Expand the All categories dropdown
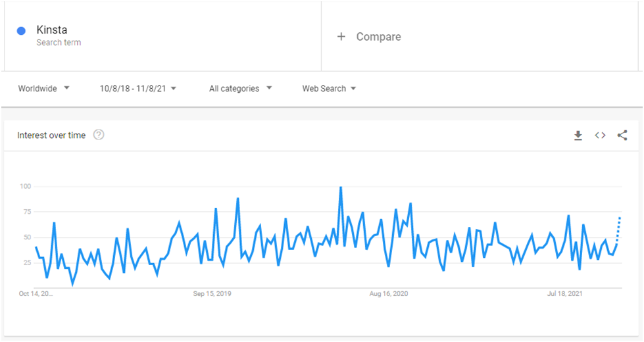Screen dimensions: 644x342 pyautogui.click(x=240, y=88)
